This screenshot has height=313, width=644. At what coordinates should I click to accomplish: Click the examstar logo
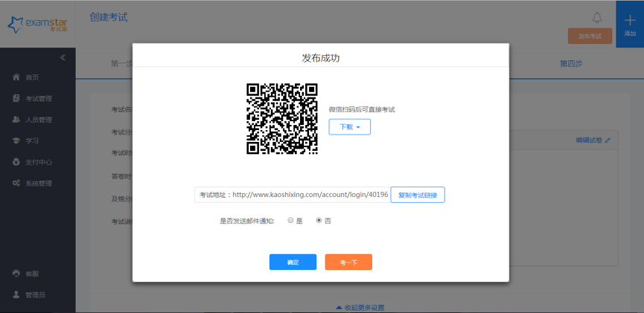37,25
